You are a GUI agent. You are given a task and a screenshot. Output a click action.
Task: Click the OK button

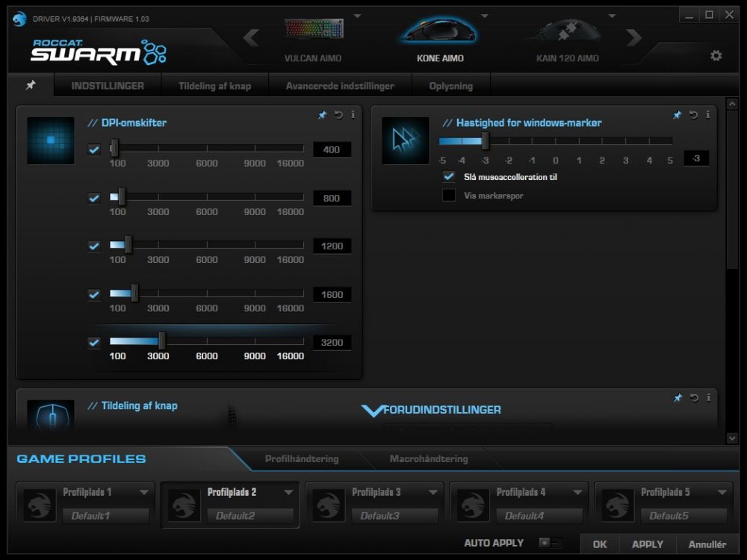600,544
